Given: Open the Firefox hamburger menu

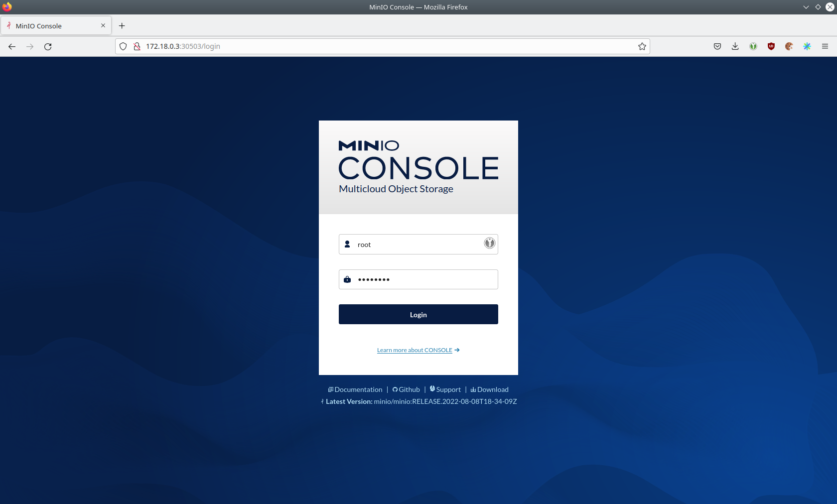Looking at the screenshot, I should [x=825, y=46].
